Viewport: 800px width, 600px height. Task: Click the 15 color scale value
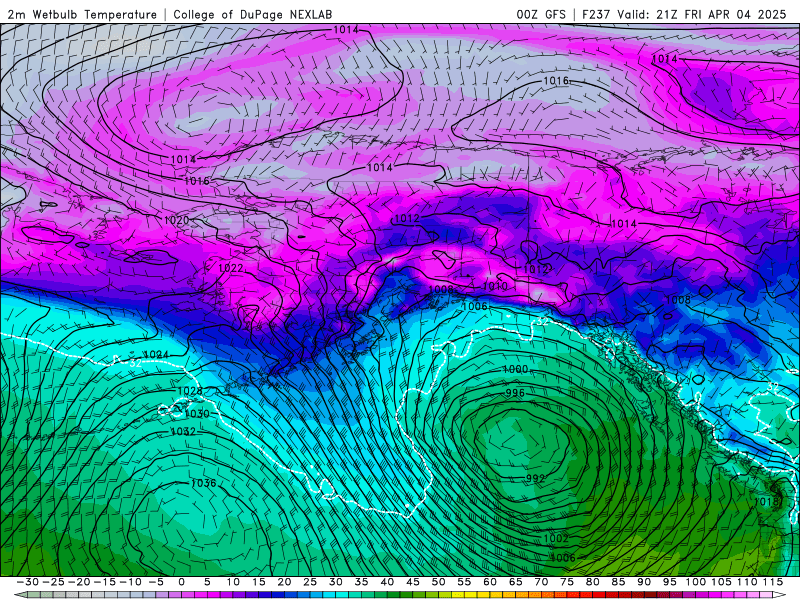pyautogui.click(x=259, y=582)
